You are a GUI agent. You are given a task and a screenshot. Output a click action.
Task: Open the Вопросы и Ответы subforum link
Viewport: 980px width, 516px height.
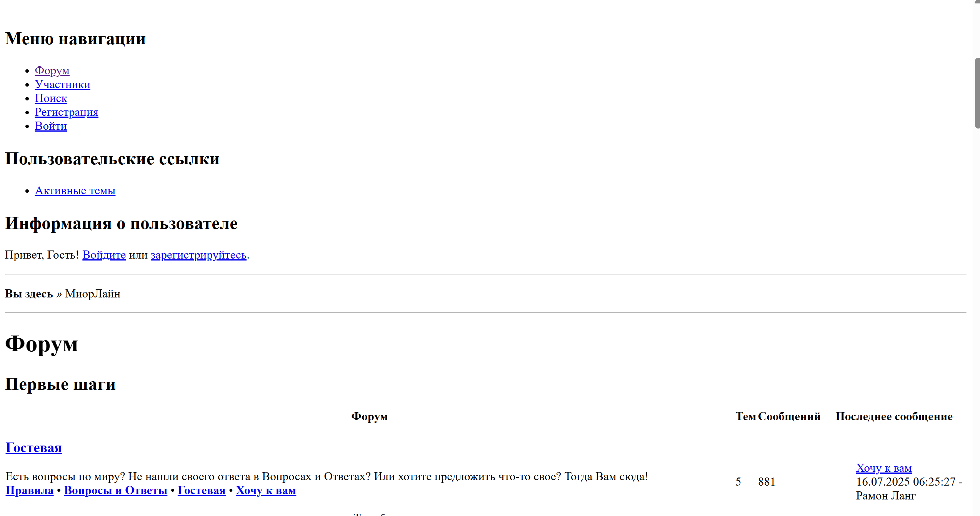115,491
